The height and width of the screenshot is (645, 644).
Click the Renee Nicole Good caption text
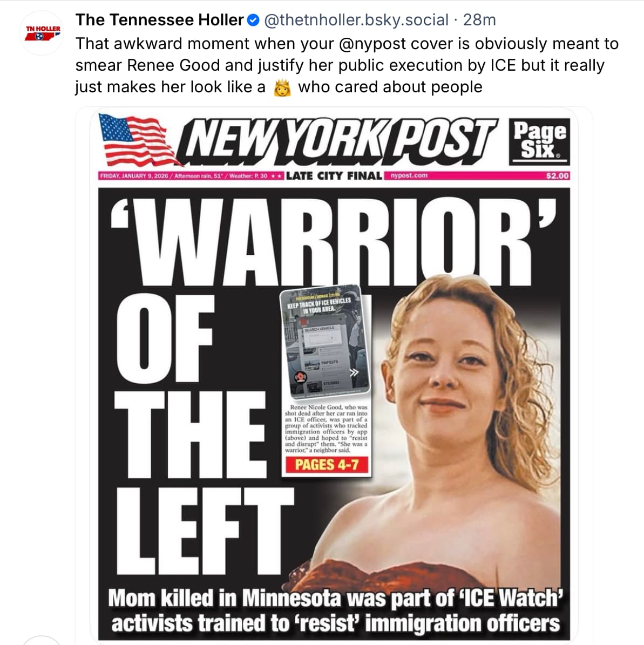click(327, 429)
